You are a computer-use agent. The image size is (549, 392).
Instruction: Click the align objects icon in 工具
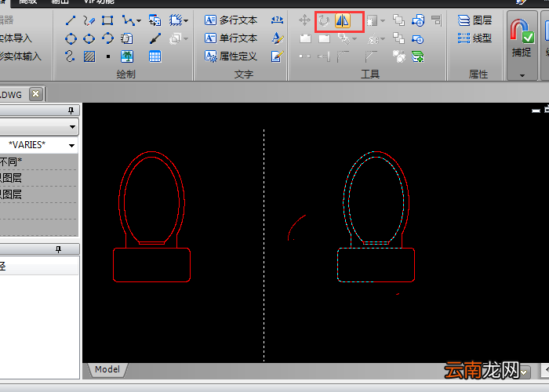436,20
